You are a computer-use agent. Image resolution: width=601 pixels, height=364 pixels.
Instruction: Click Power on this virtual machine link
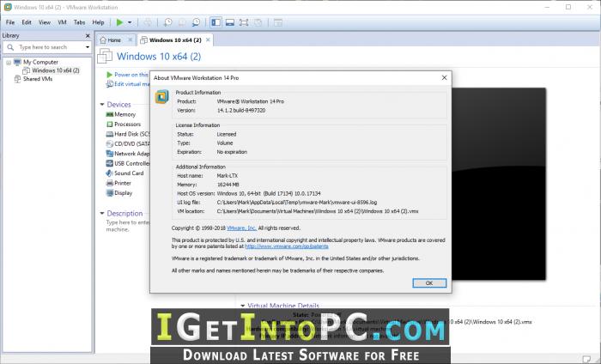131,75
